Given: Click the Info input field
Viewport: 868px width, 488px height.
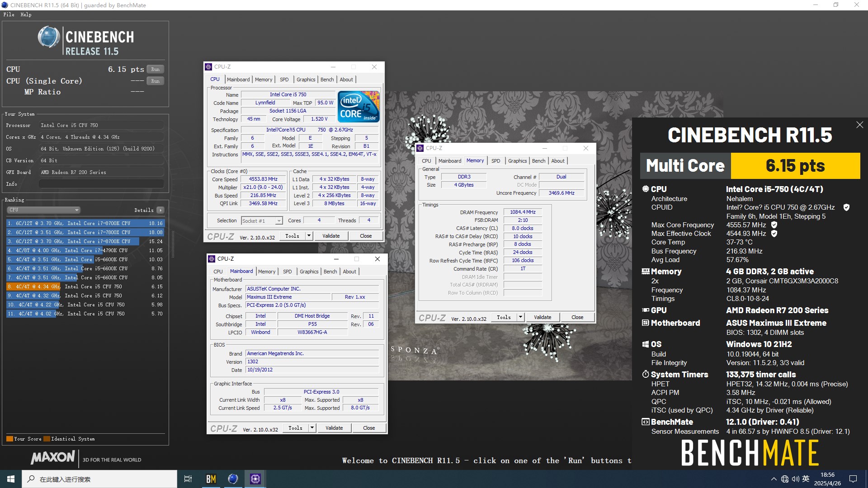Looking at the screenshot, I should click(101, 184).
